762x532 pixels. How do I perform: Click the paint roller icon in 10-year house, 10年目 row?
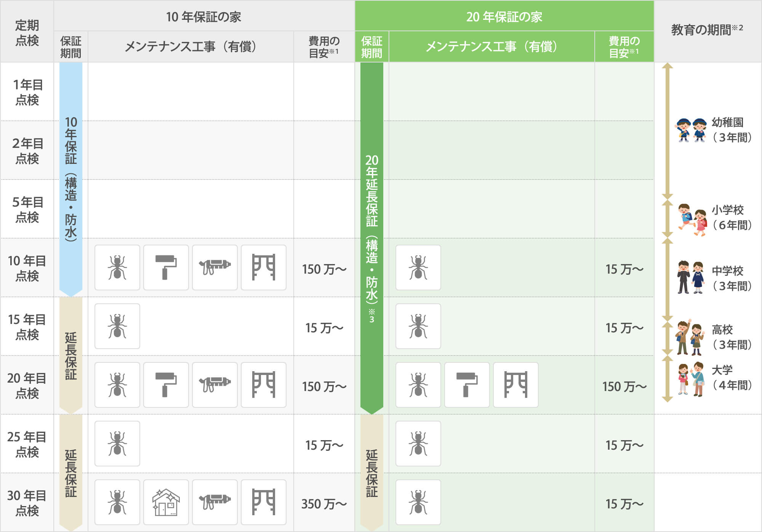pos(166,268)
